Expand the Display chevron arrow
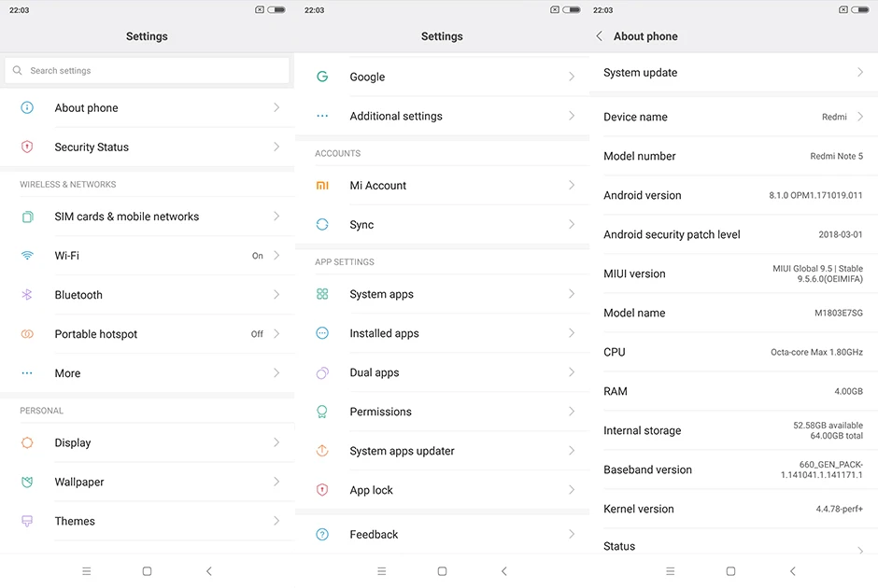The width and height of the screenshot is (878, 588). (276, 442)
